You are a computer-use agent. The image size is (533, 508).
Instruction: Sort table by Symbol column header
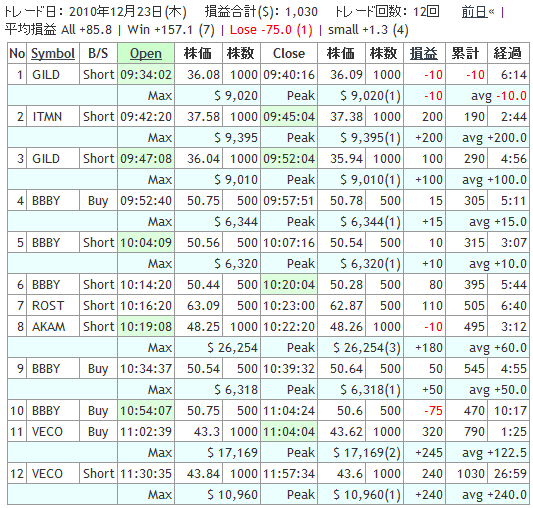53,53
